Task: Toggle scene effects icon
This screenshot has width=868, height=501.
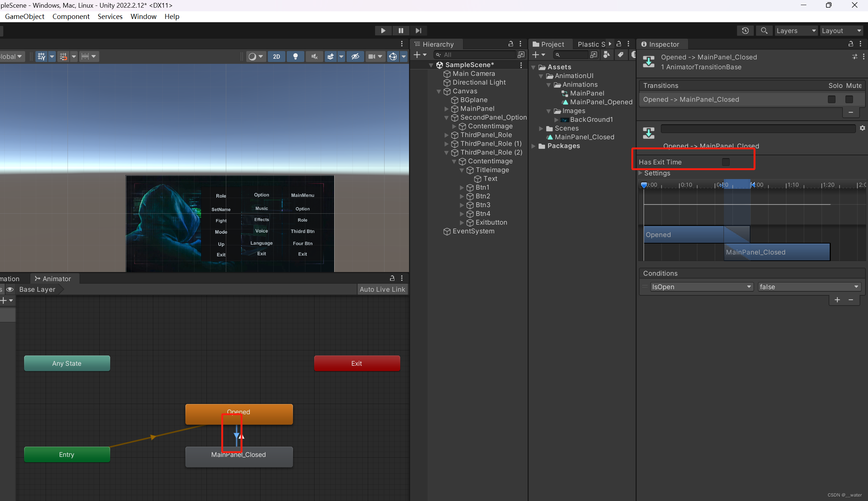Action: pos(331,57)
